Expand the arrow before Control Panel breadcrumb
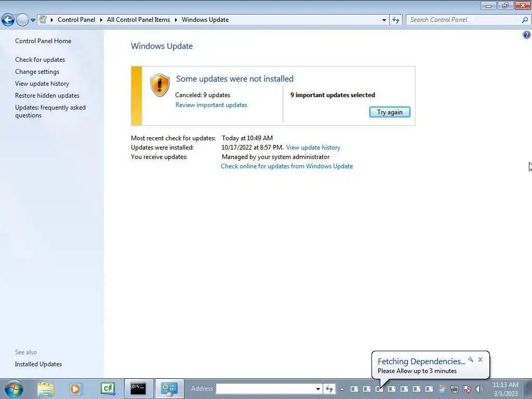The image size is (532, 399). (x=52, y=20)
